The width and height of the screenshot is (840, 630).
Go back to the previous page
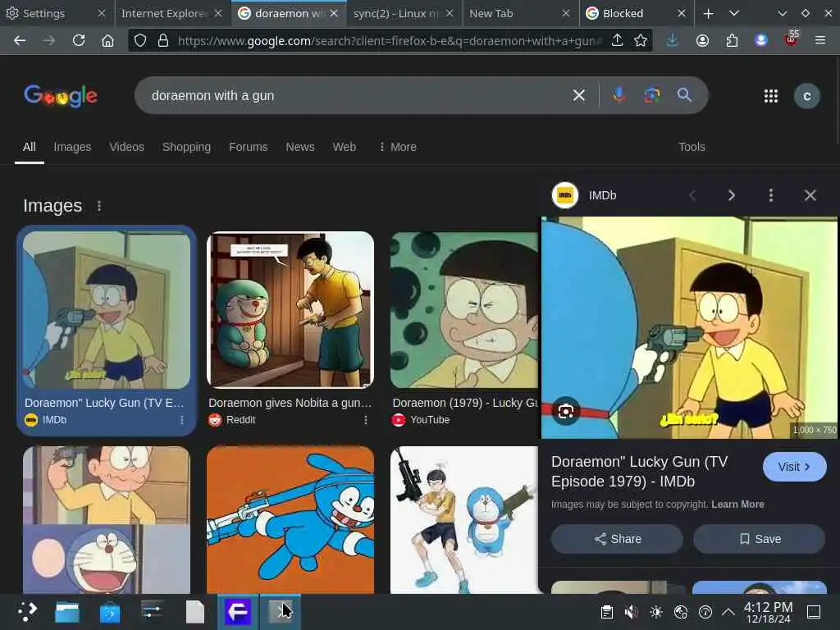point(20,40)
